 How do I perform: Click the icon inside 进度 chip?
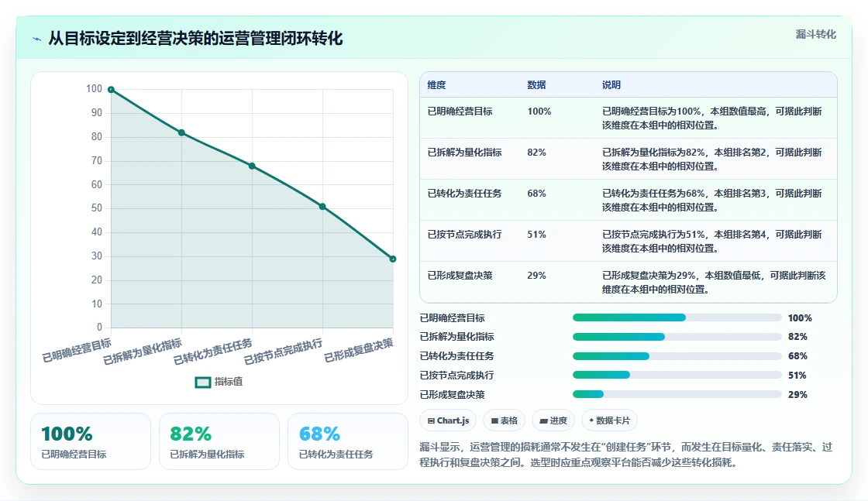(x=543, y=420)
